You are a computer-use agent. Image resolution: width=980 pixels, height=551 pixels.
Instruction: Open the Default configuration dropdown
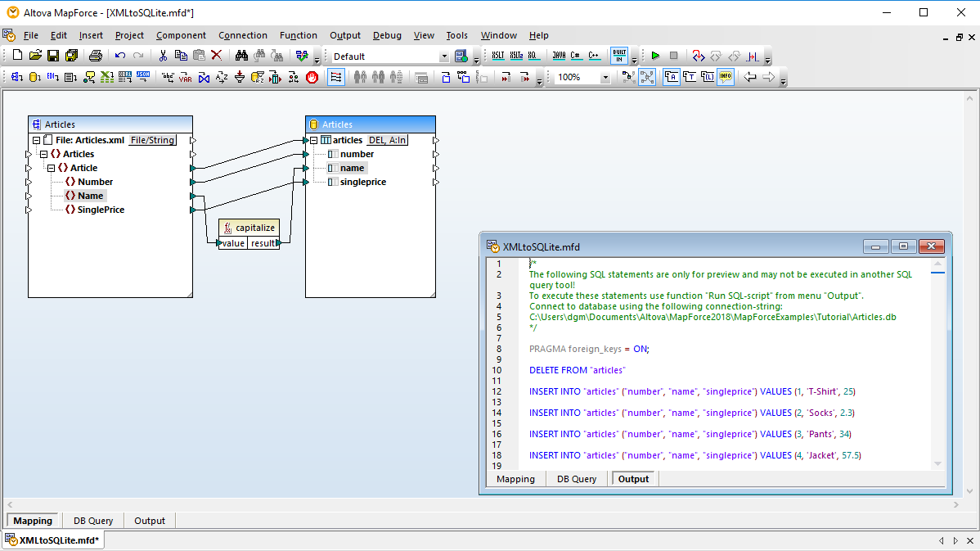(x=443, y=56)
